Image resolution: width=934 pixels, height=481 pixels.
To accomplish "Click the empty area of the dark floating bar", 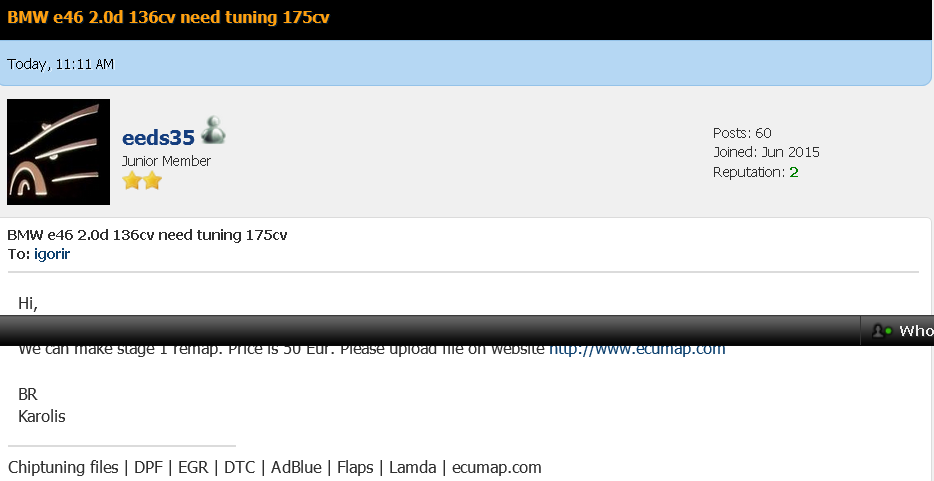I will [x=429, y=330].
